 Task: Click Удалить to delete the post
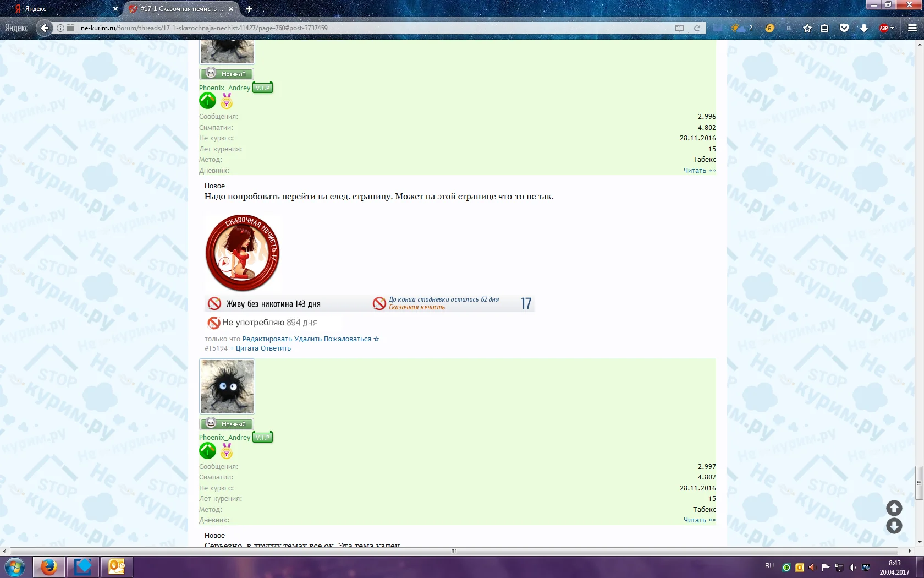point(308,339)
